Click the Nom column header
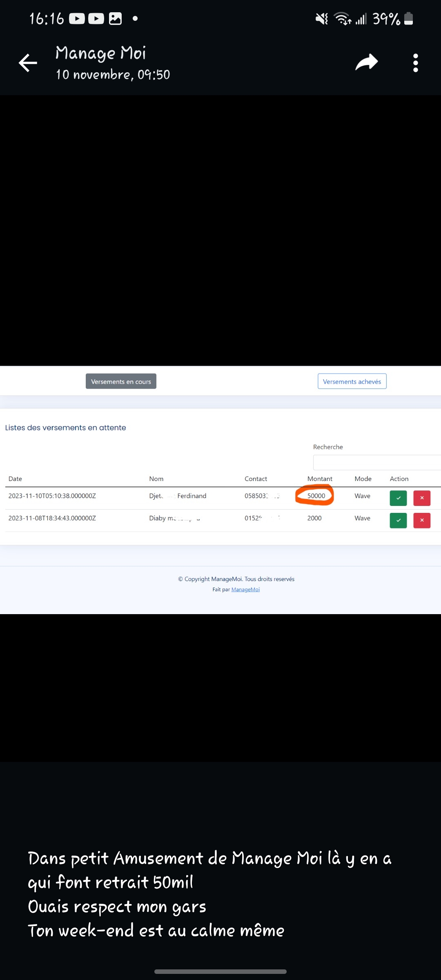This screenshot has width=441, height=980. (x=156, y=479)
